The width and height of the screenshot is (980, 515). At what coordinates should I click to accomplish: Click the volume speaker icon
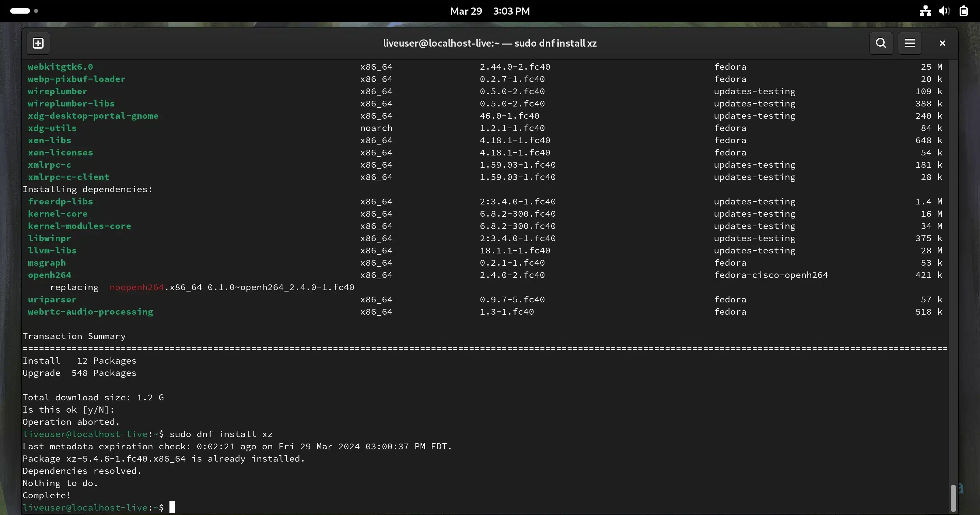coord(944,11)
